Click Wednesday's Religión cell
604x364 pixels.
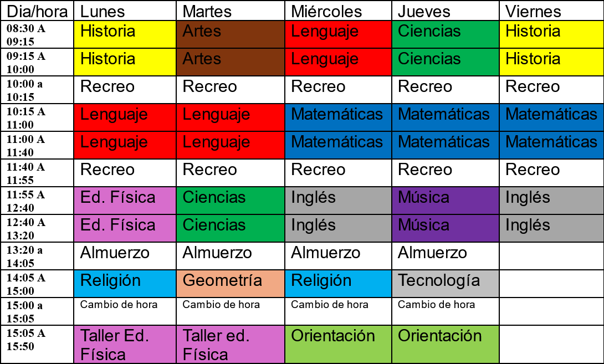(338, 284)
